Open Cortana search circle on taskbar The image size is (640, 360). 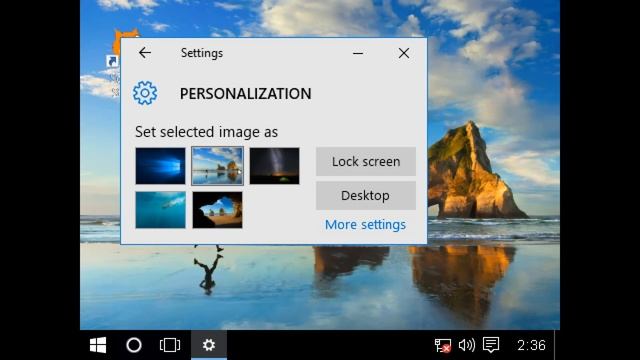click(x=134, y=345)
